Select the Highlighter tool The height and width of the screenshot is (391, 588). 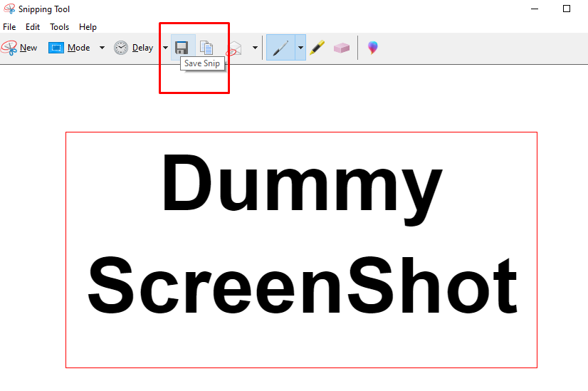pos(317,48)
